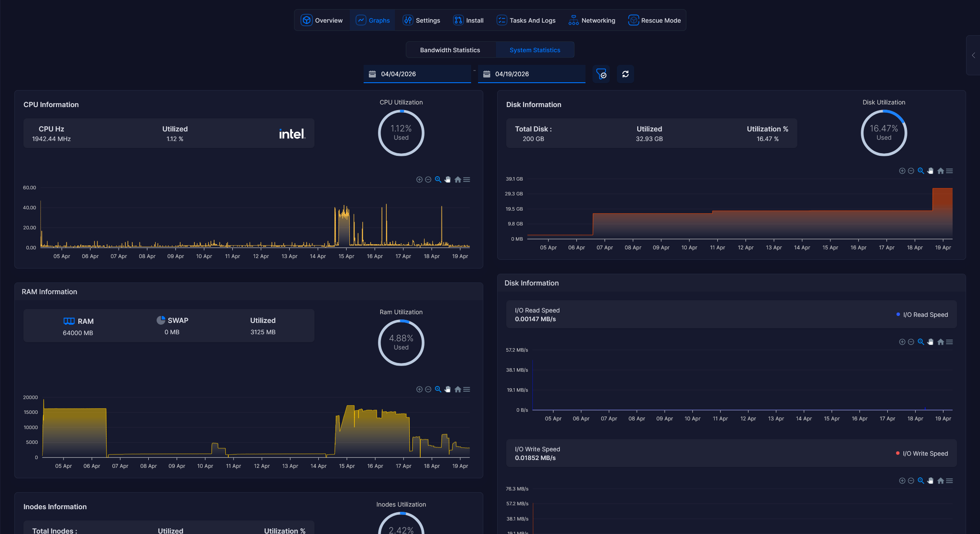The height and width of the screenshot is (534, 980).
Task: Click the '64000 MB' RAM value
Action: (x=78, y=333)
